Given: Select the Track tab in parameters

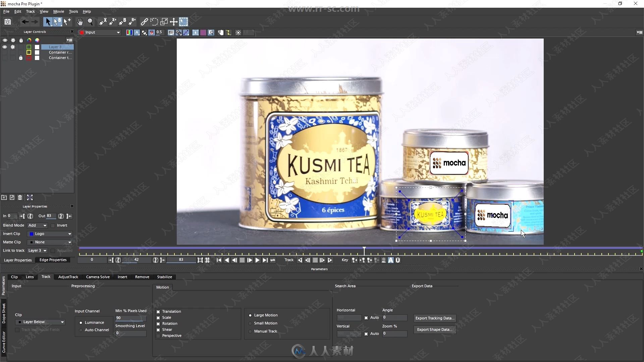Looking at the screenshot, I should coord(46,276).
